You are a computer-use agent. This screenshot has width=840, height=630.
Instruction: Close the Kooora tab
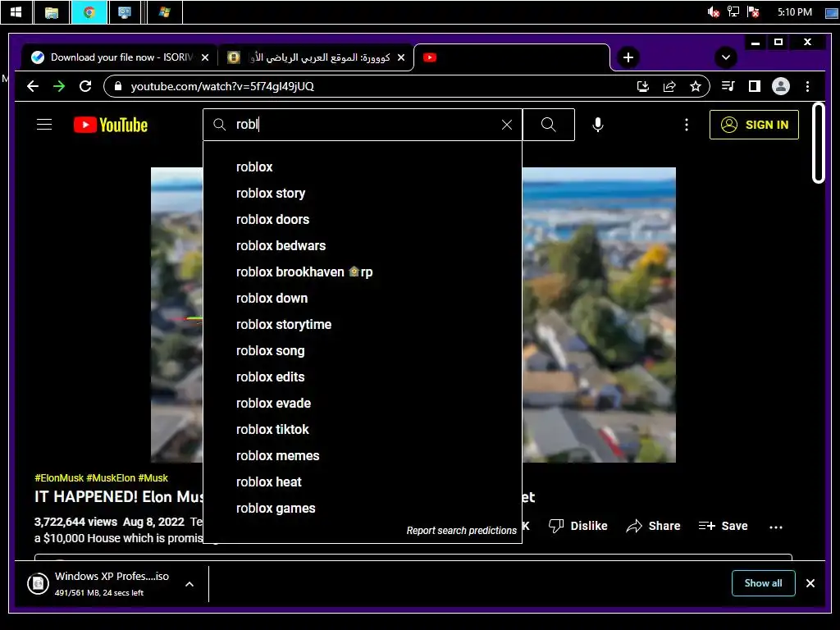click(x=400, y=57)
